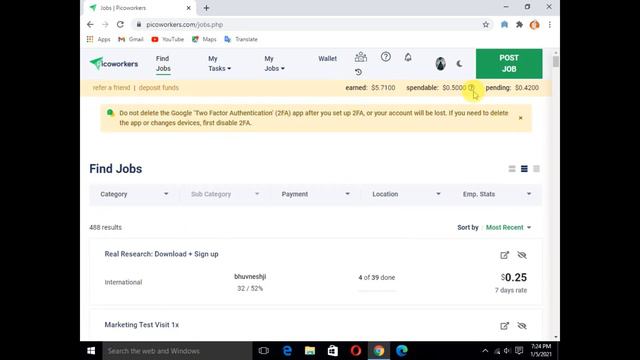
Task: Follow the refer a friend link
Action: tap(111, 88)
